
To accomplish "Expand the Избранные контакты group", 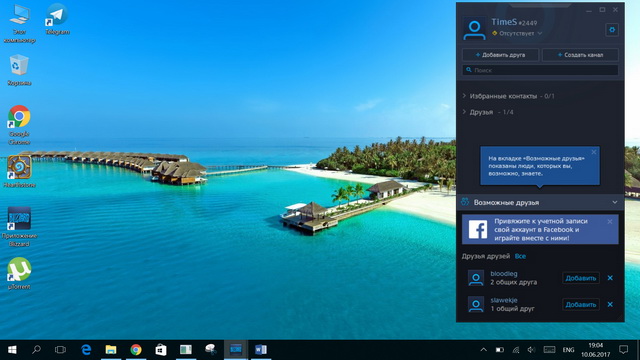I will coord(509,96).
